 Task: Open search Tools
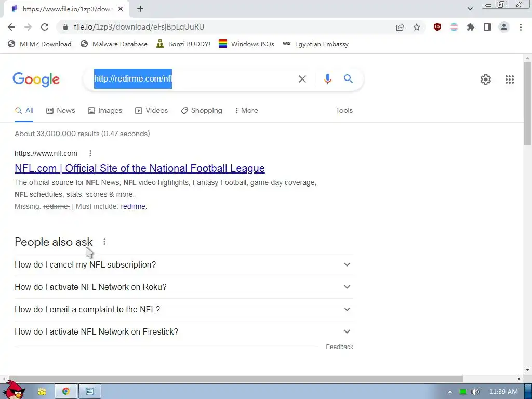pos(344,110)
